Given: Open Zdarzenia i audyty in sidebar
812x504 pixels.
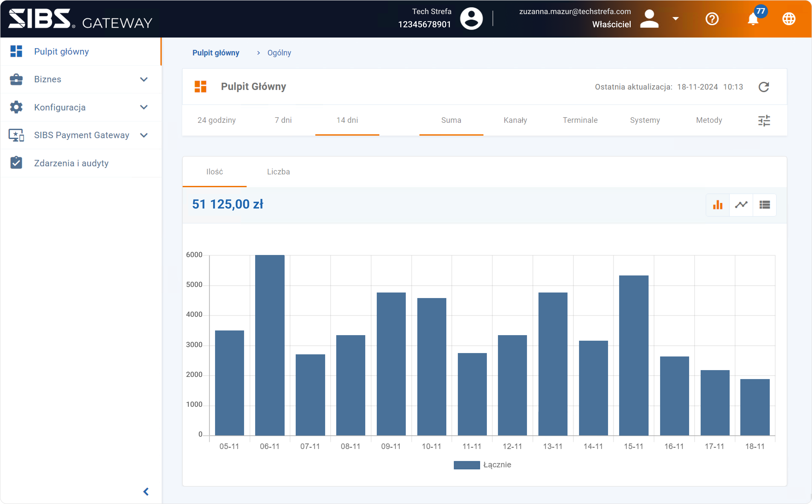Looking at the screenshot, I should pyautogui.click(x=71, y=163).
